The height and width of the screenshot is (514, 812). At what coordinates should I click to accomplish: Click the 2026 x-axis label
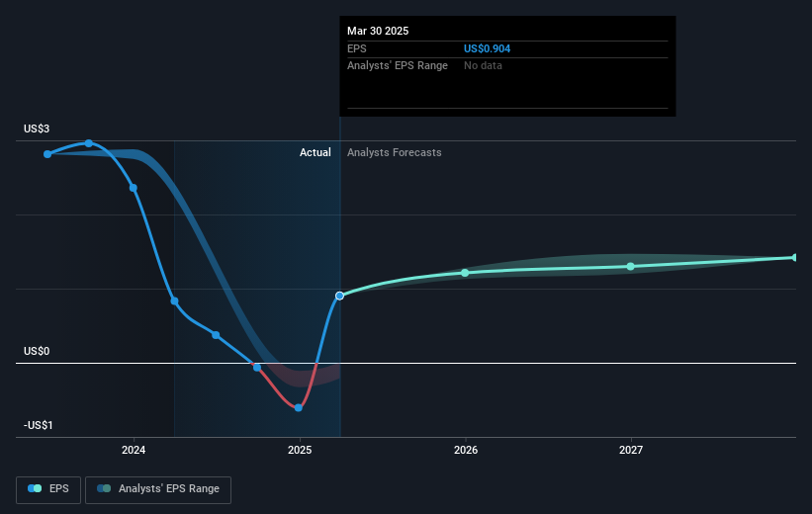466,450
